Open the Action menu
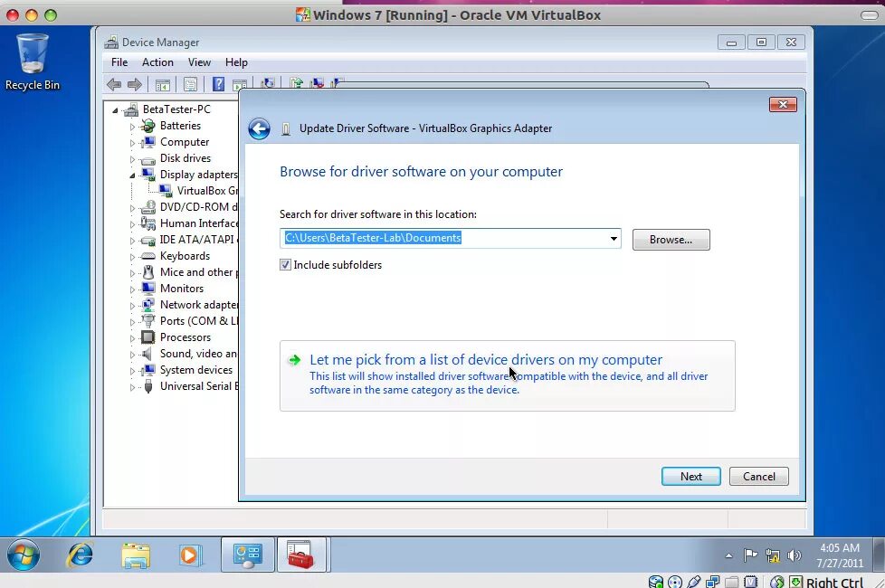Image resolution: width=885 pixels, height=588 pixels. coord(157,62)
